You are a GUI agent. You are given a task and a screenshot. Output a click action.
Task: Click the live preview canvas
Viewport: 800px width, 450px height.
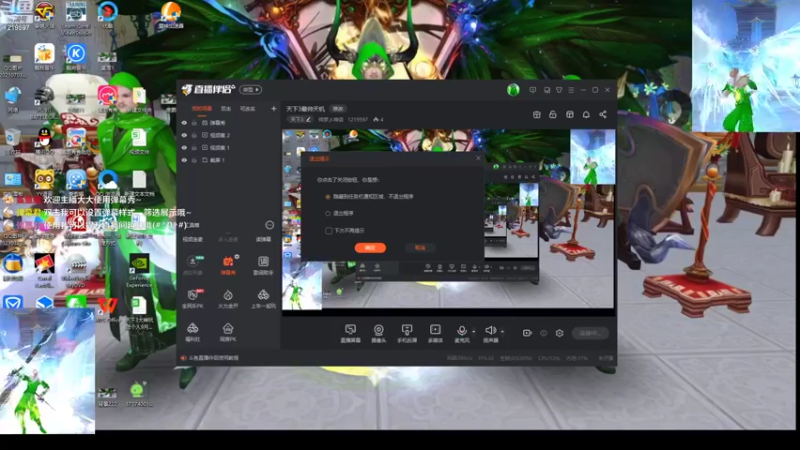(x=448, y=219)
